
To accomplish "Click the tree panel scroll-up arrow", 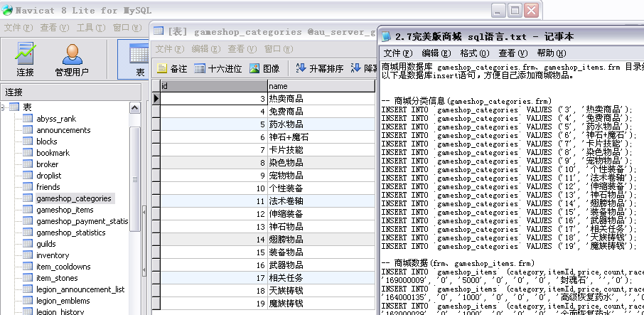I will click(x=134, y=107).
